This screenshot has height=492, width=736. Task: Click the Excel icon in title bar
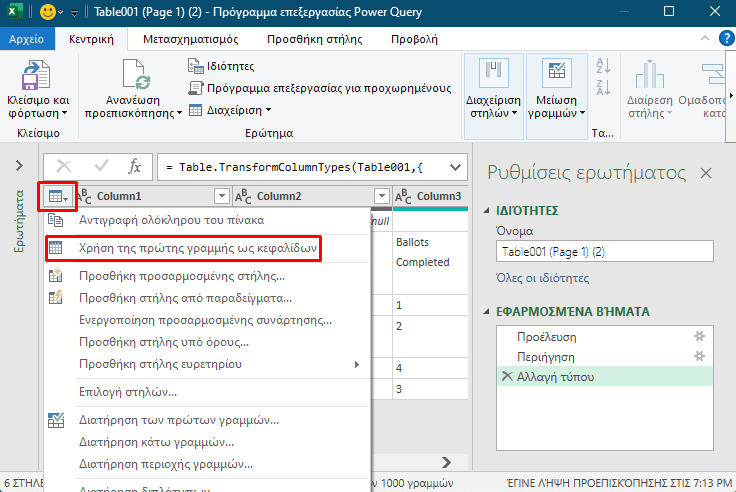point(15,12)
